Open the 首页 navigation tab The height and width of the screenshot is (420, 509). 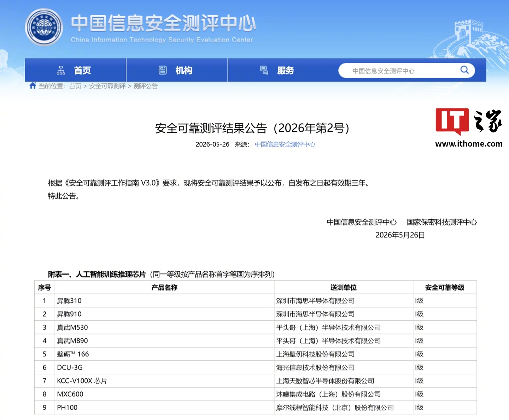click(x=75, y=70)
